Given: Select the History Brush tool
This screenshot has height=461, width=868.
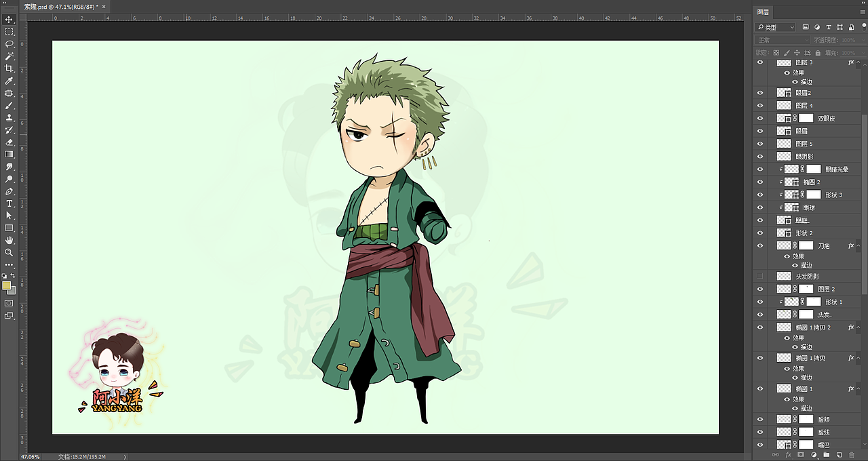Looking at the screenshot, I should 9,130.
